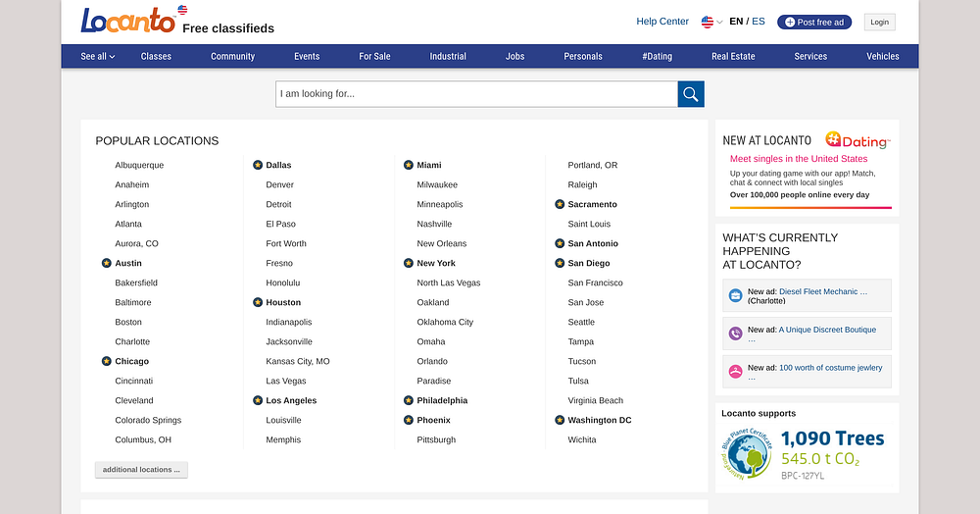Click the star icon beside Houston
Screen dimensions: 980x514
pos(258,303)
